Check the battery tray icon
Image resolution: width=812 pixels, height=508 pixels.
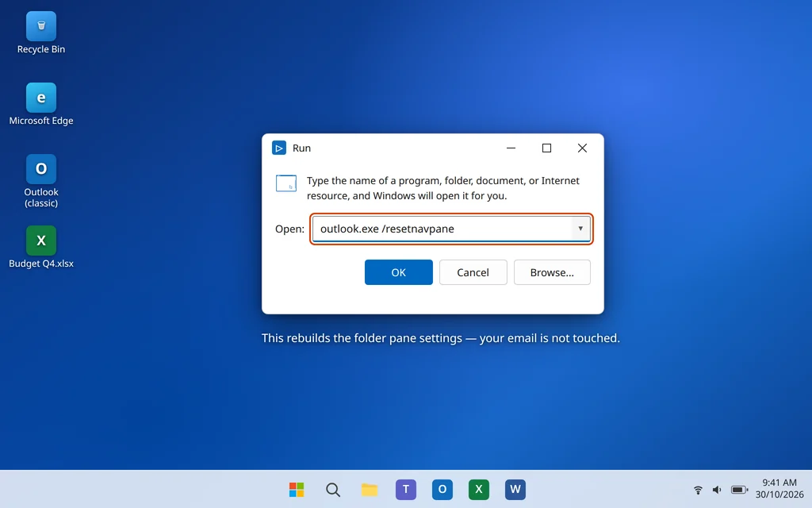739,489
